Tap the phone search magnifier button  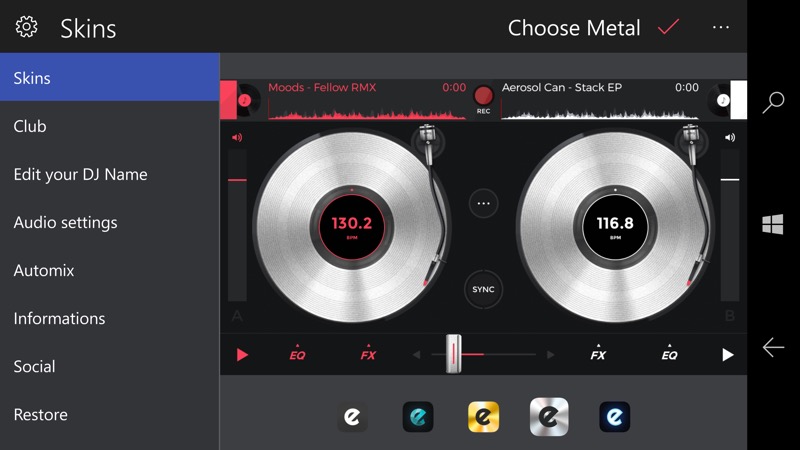[x=773, y=102]
